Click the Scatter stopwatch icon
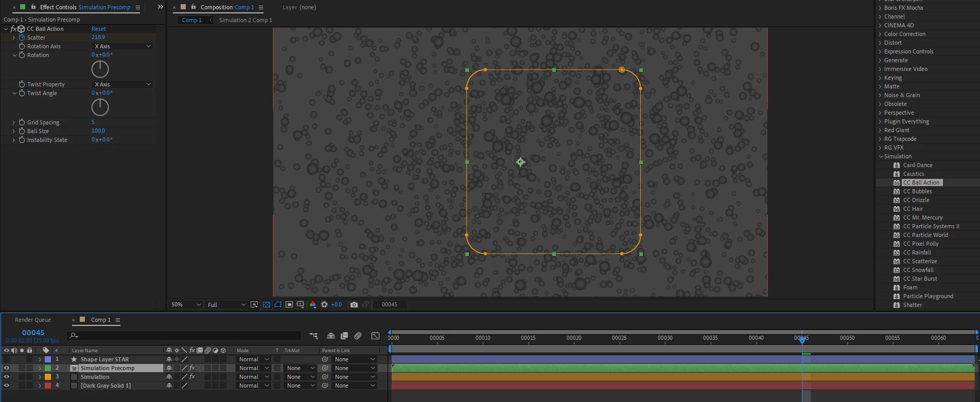The image size is (980, 402). coord(22,38)
